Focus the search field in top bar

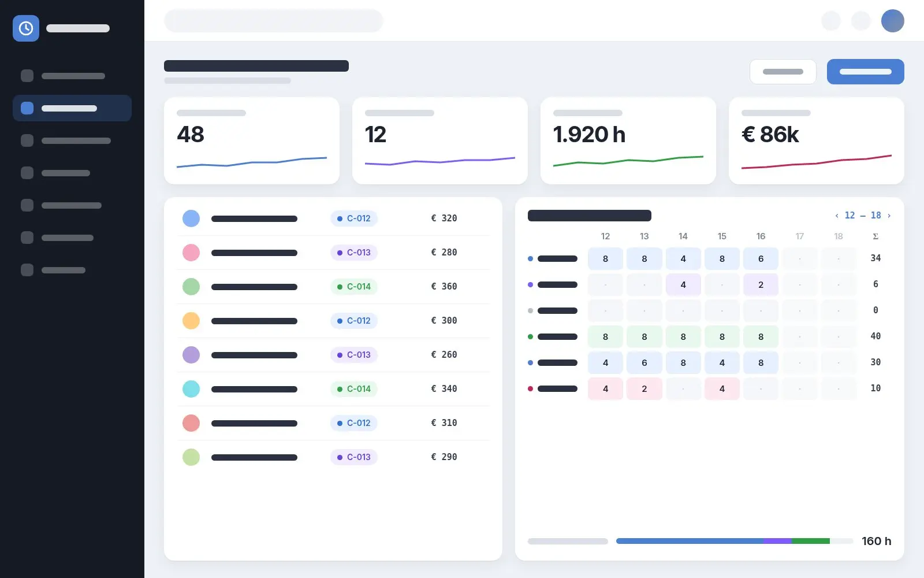coord(274,21)
